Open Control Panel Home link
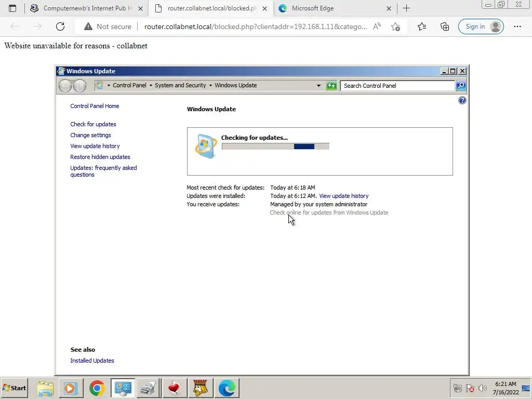Screen dimensions: 532x399 (x=95, y=106)
